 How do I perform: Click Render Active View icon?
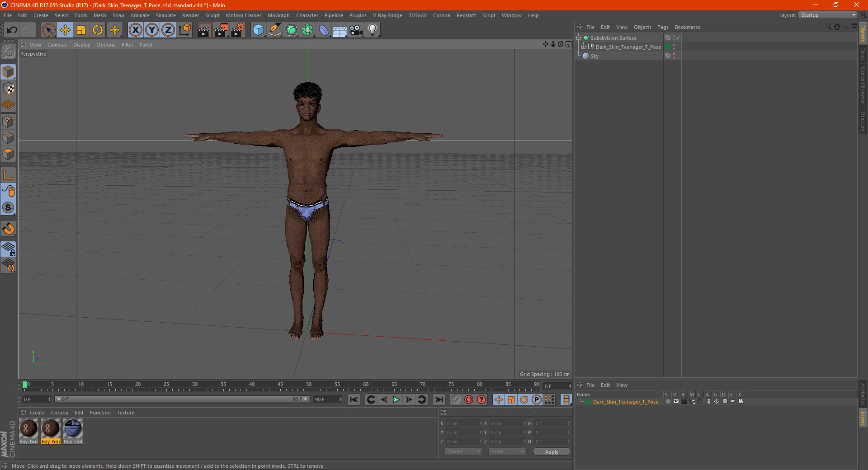(x=204, y=30)
